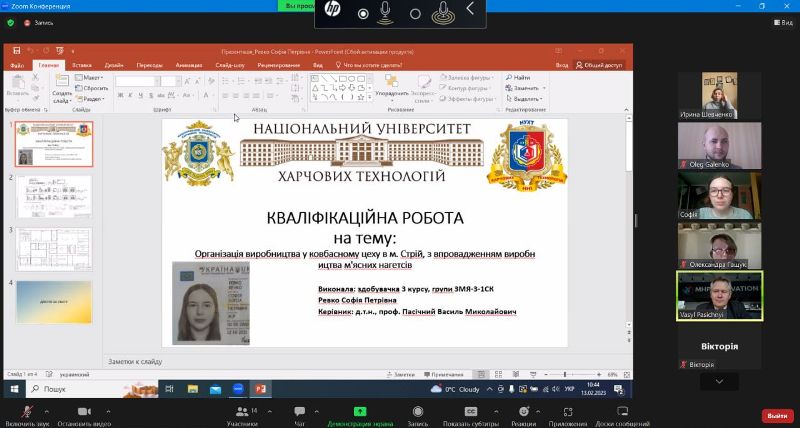Click the font name combo box
This screenshot has width=800, height=428.
[136, 81]
